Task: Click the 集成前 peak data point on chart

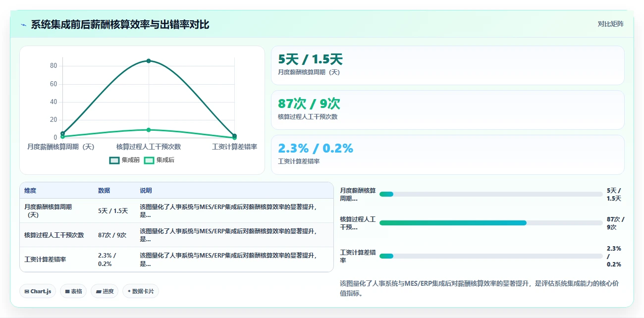Action: [x=149, y=61]
